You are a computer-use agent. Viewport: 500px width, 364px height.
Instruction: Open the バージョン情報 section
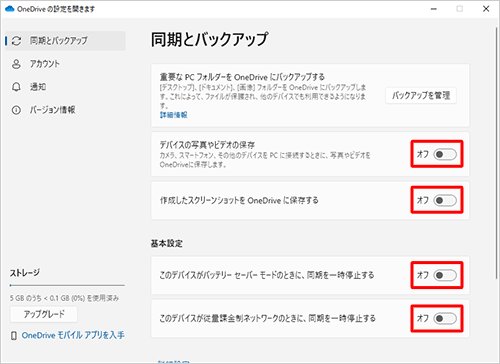tap(65, 110)
